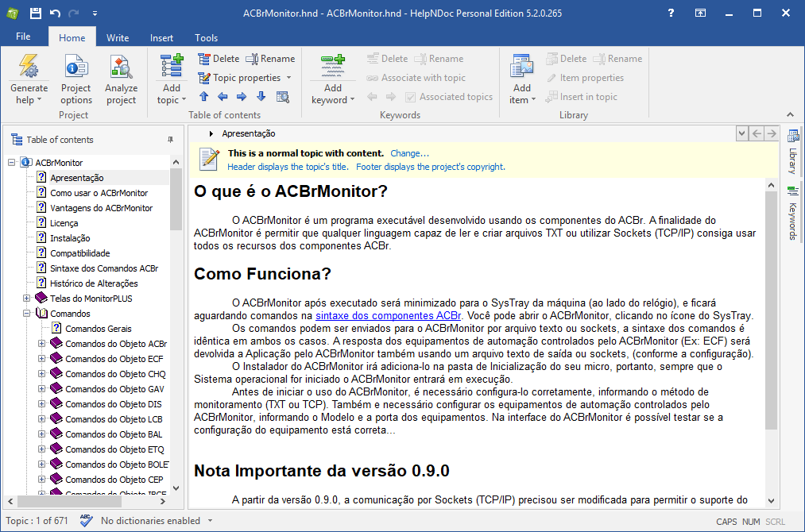
Task: Open Project options
Action: pos(76,79)
